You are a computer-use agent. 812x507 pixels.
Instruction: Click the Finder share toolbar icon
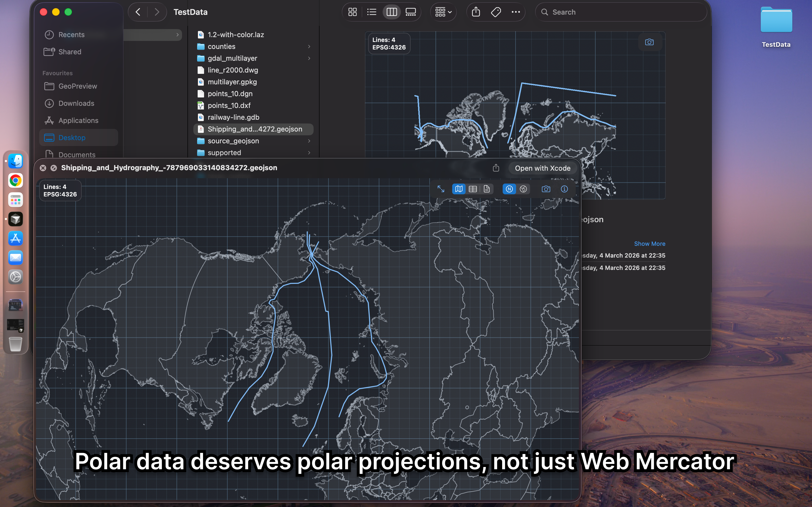[476, 12]
